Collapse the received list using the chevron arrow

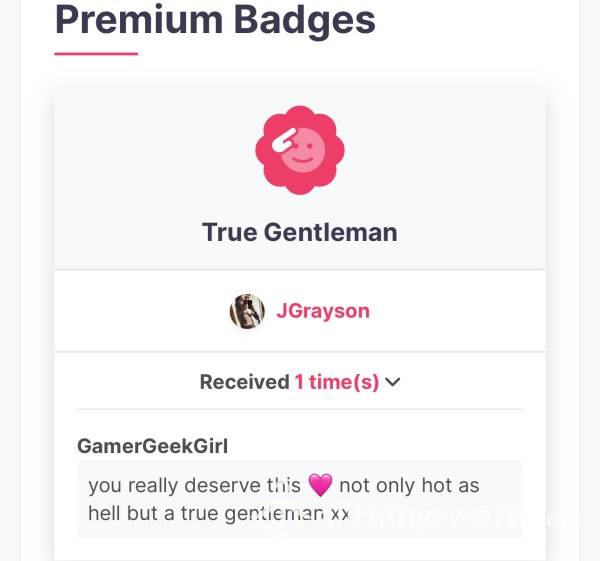[x=393, y=382]
